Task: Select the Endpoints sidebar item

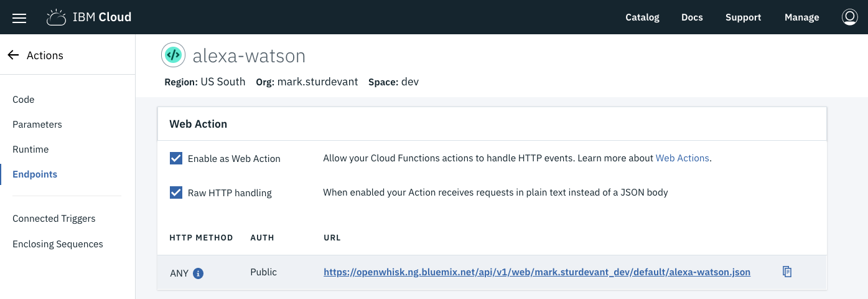Action: click(x=35, y=174)
